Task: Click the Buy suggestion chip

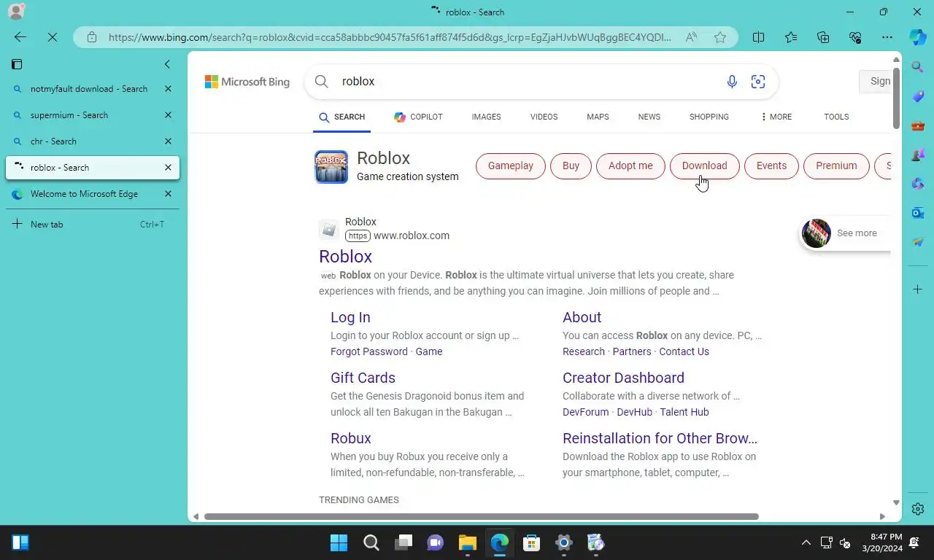Action: pyautogui.click(x=571, y=166)
